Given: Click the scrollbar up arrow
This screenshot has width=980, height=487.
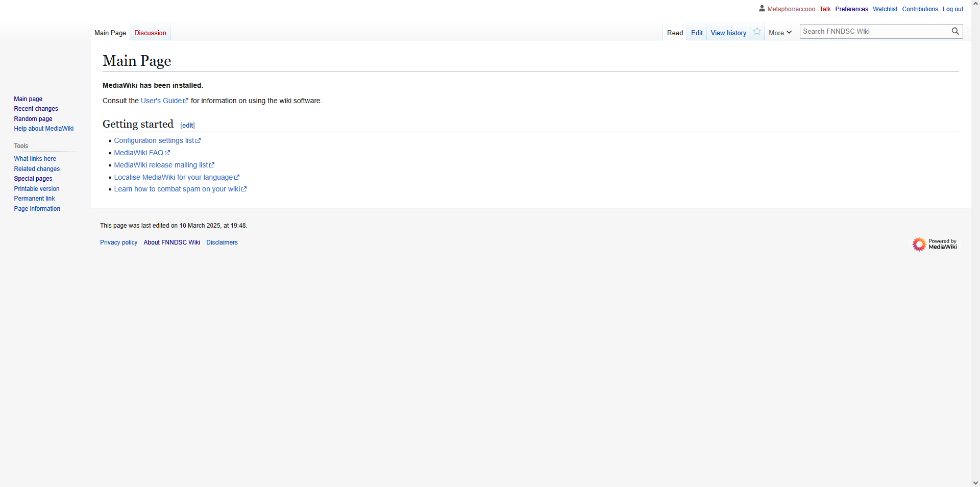Looking at the screenshot, I should (x=975, y=4).
